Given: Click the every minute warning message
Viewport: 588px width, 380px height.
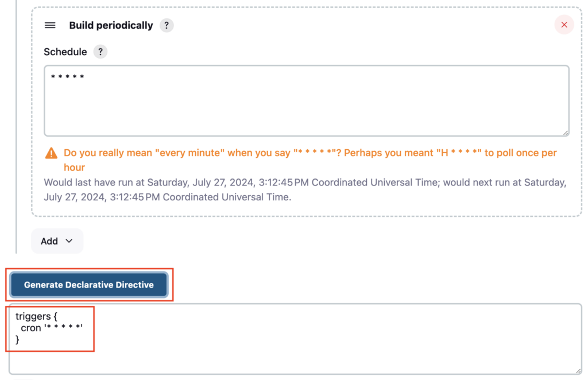Looking at the screenshot, I should tap(310, 160).
